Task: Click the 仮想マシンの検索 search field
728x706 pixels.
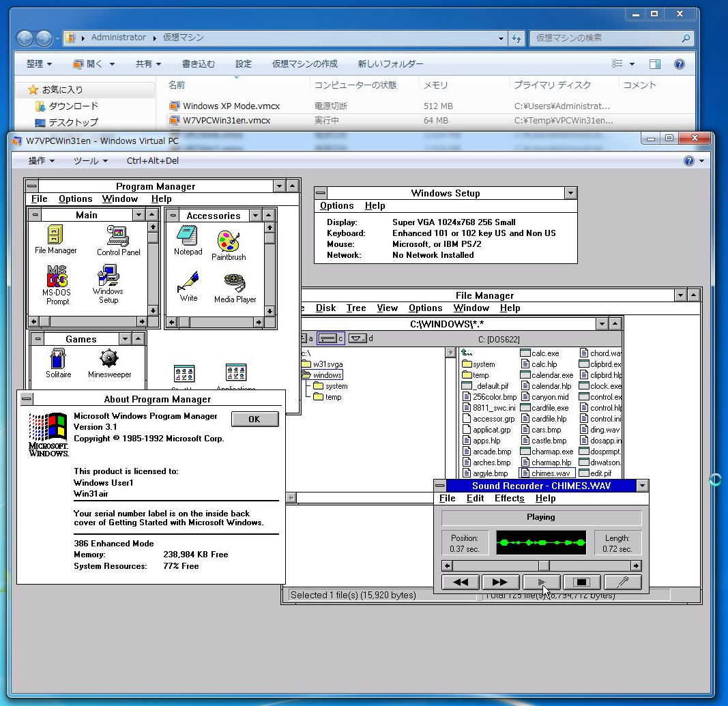Action: pos(611,38)
